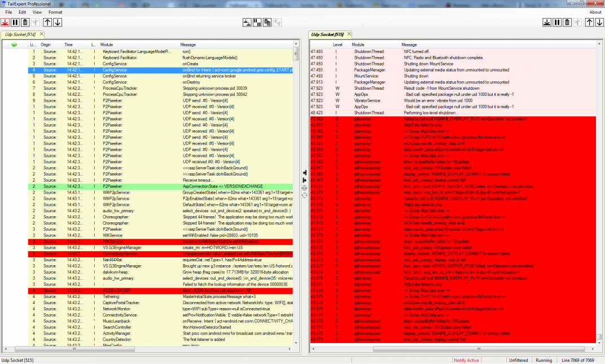Click the down arrow in right toolbar

[599, 22]
